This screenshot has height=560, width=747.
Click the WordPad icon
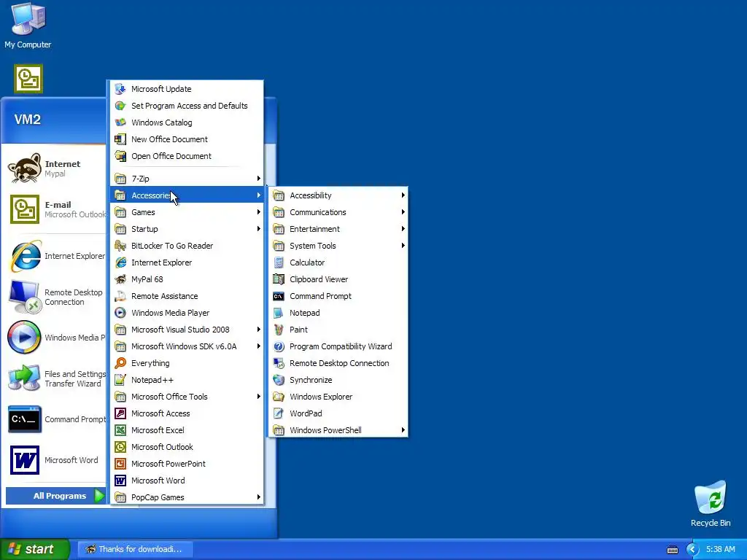(x=279, y=413)
